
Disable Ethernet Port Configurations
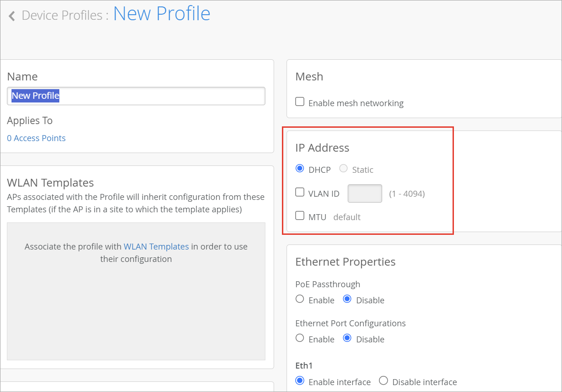[348, 338]
